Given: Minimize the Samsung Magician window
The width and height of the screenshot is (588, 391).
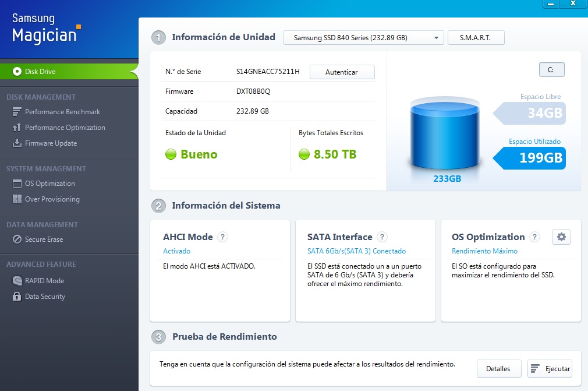Looking at the screenshot, I should [551, 3].
